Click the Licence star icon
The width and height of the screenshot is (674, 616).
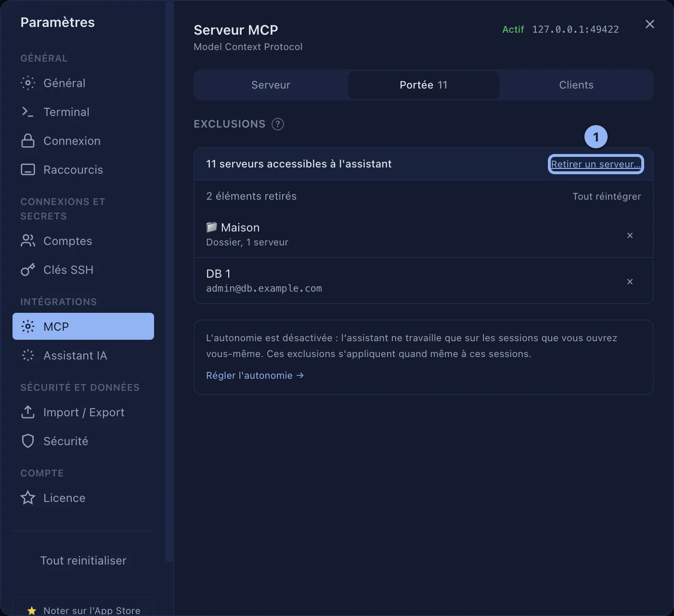pyautogui.click(x=28, y=498)
